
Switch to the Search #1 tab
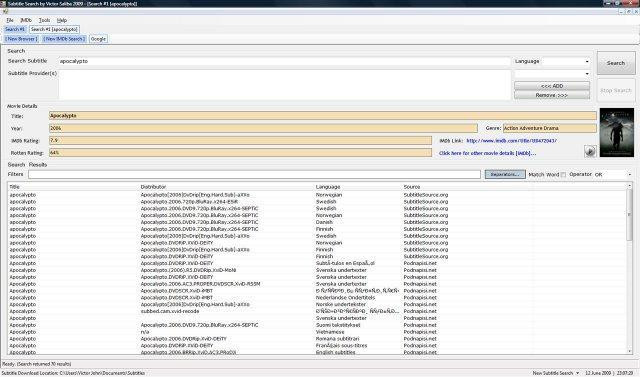pos(15,29)
